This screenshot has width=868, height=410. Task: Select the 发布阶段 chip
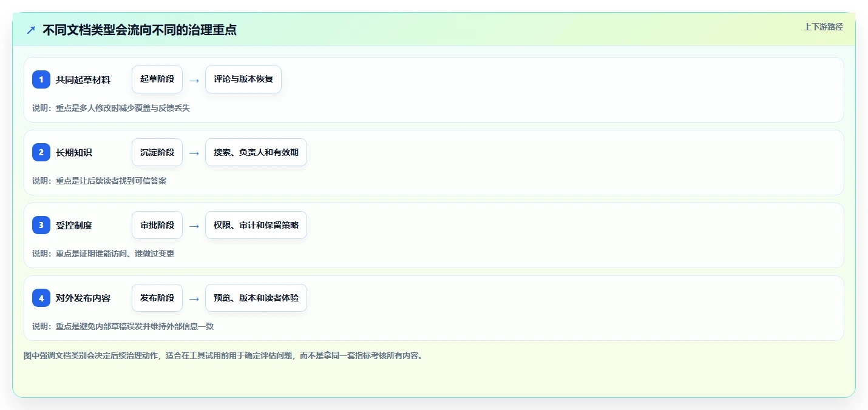click(x=157, y=298)
